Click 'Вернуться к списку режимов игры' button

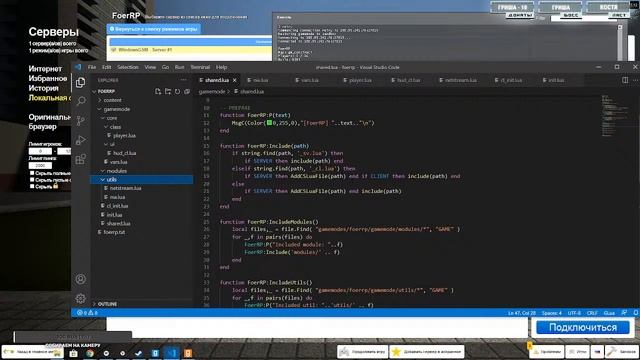[153, 29]
